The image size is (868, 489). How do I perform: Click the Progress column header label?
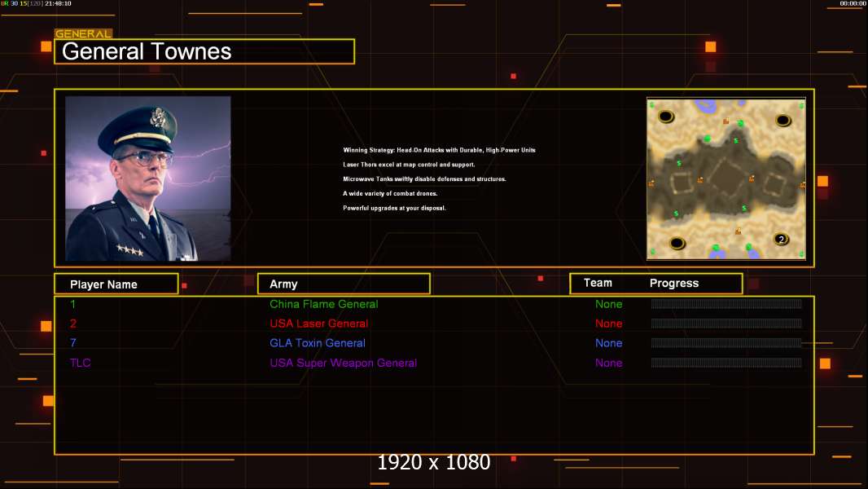673,283
